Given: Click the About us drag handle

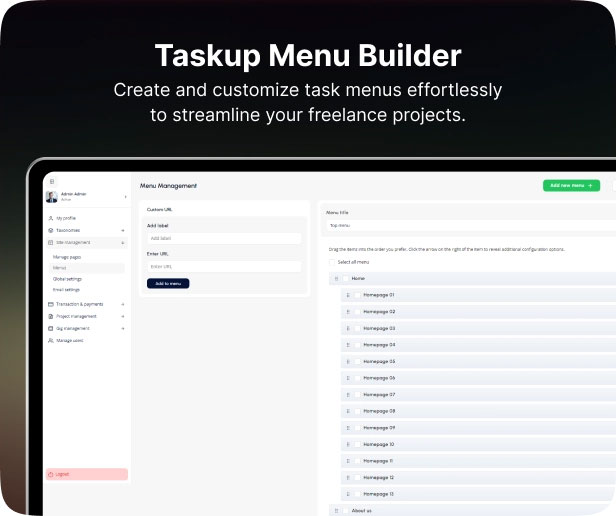Looking at the screenshot, I should (336, 511).
